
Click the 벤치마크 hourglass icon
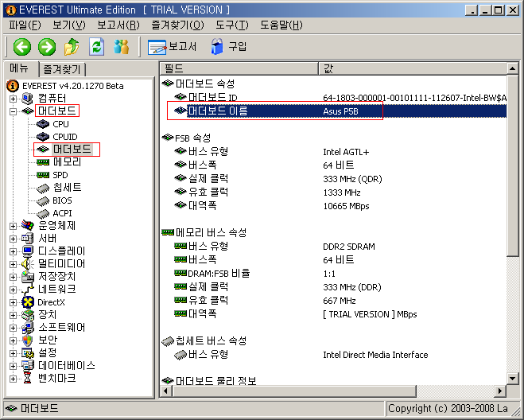click(x=27, y=378)
